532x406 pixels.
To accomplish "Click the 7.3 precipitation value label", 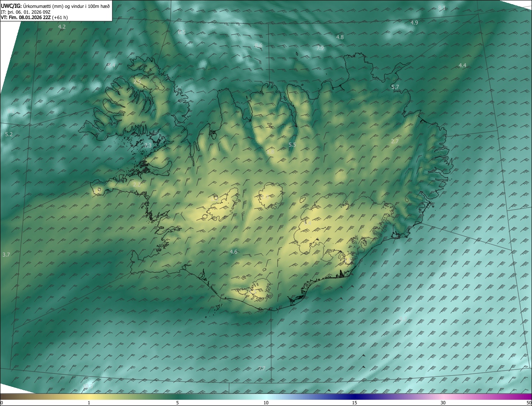I will pos(148,145).
